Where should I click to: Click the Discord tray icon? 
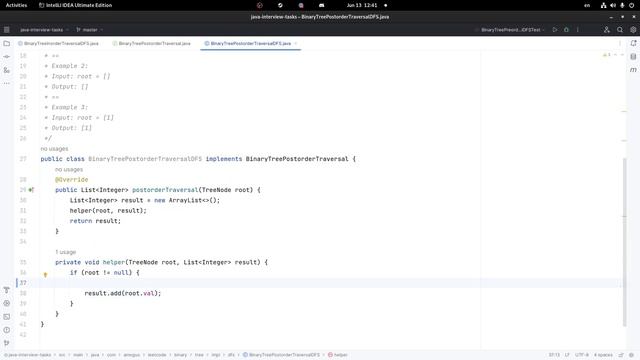coord(322,5)
